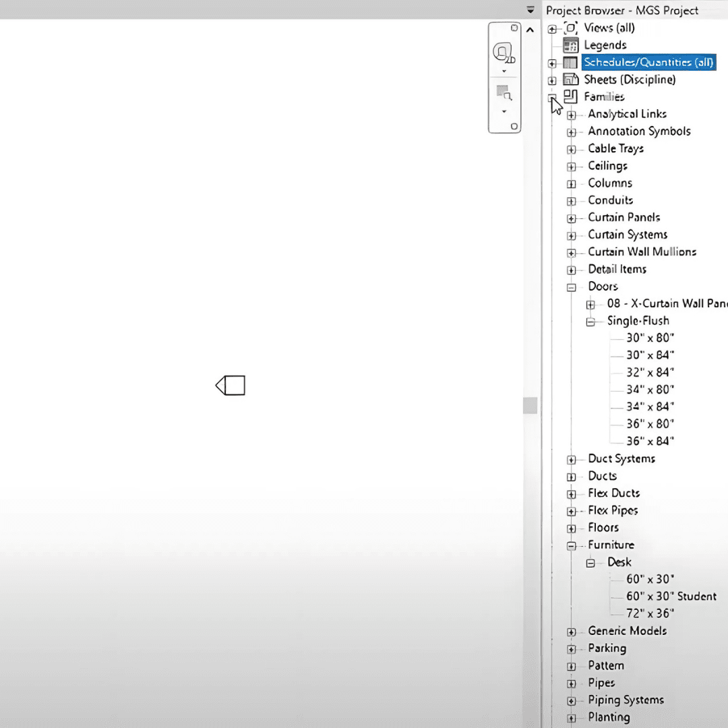Expand the Duct Systems category
This screenshot has width=728, height=728.
(572, 460)
